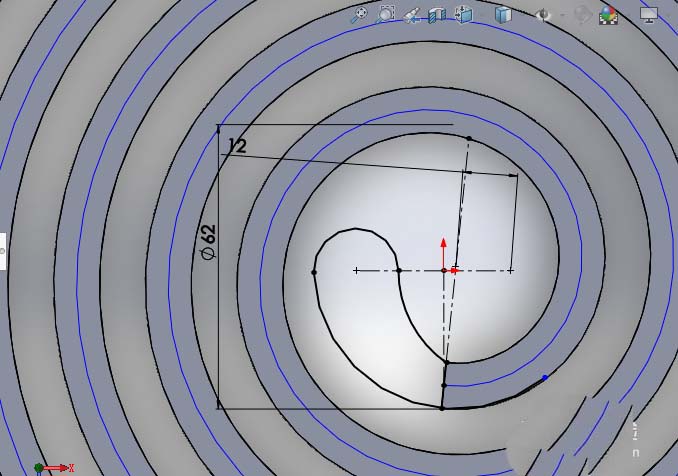Select the top sketch point on the inner spiral edge
The width and height of the screenshot is (678, 476).
[469, 138]
